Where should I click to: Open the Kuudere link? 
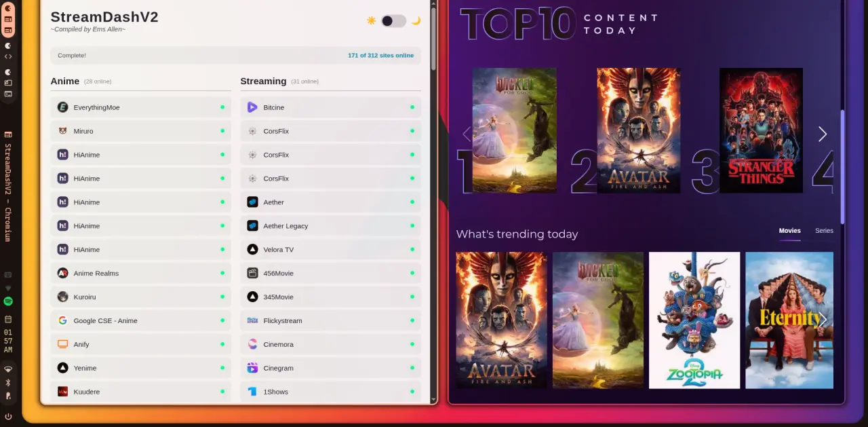(141, 392)
